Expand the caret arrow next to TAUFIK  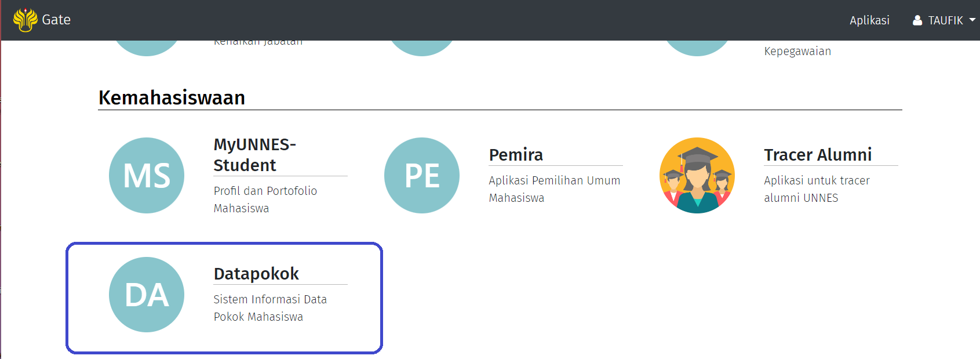point(972,20)
